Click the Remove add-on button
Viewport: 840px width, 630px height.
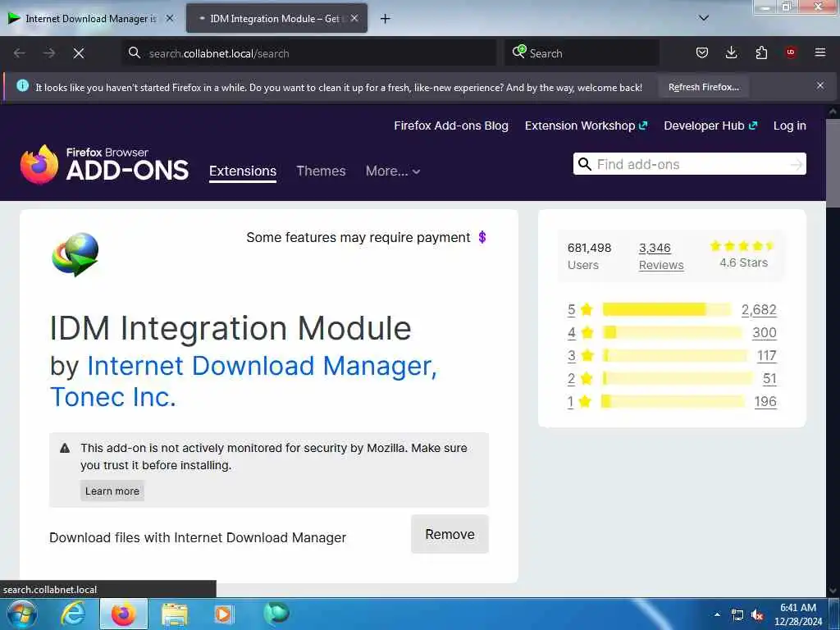450,534
